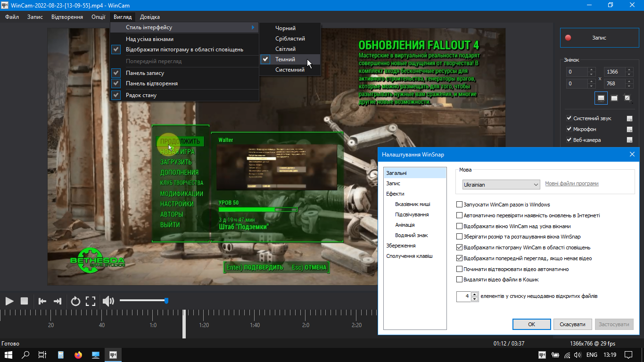Open Calculator from the taskbar
The height and width of the screenshot is (362, 644).
click(x=61, y=355)
